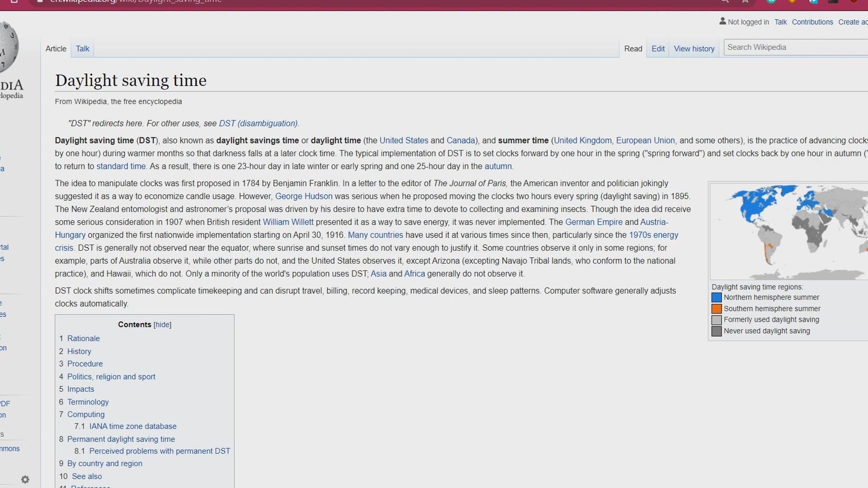Follow the Africa link
Image resolution: width=868 pixels, height=488 pixels.
click(414, 274)
